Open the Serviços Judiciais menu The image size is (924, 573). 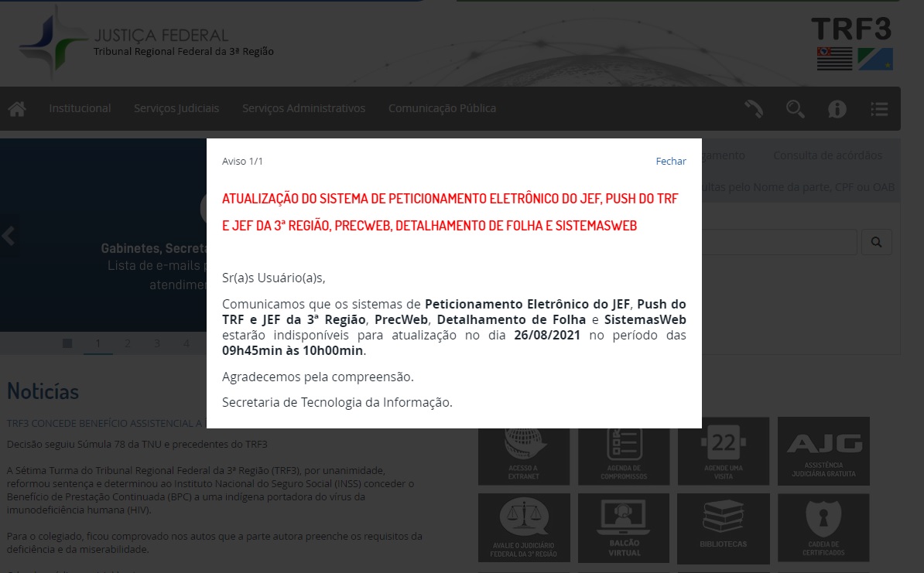pos(176,108)
